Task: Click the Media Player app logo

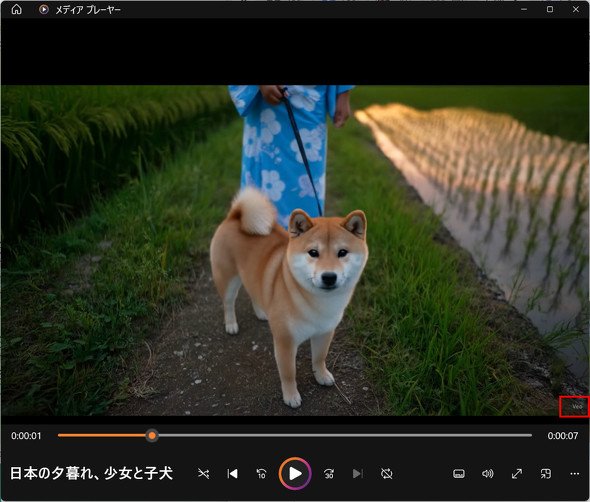Action: [x=44, y=9]
